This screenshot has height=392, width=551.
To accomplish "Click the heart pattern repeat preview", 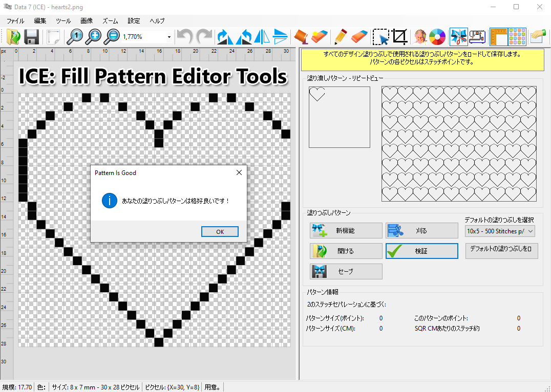I will point(458,144).
